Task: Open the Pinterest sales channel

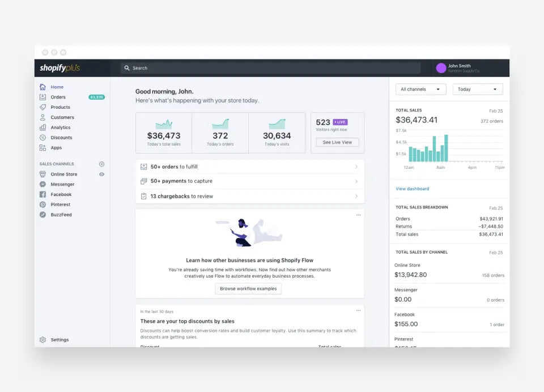Action: [x=59, y=204]
